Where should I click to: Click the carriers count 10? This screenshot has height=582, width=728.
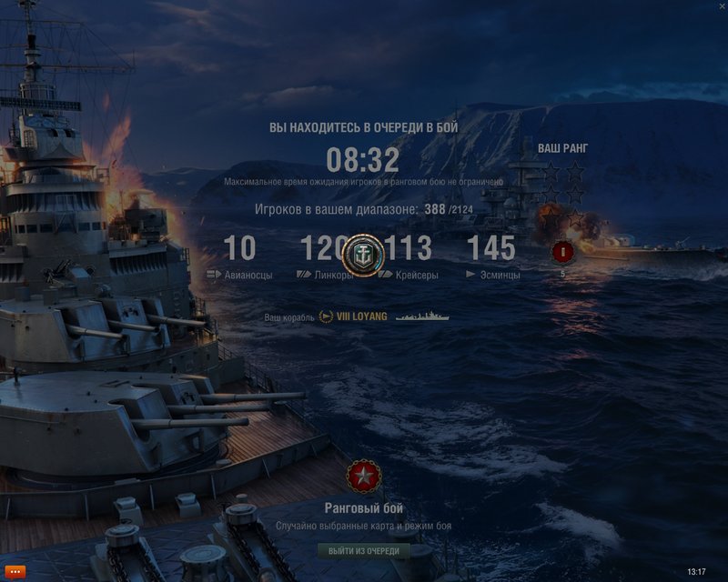tap(239, 248)
